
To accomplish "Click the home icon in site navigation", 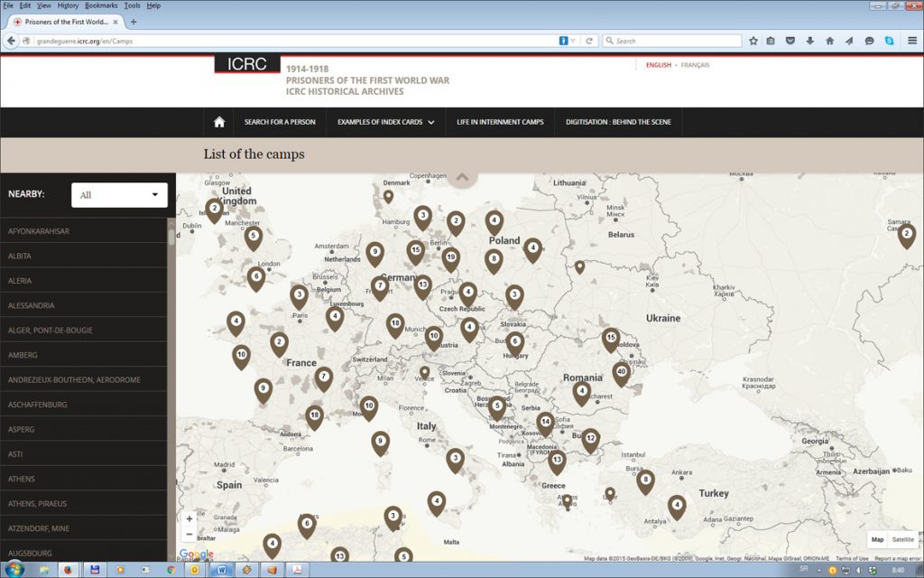I will click(218, 122).
